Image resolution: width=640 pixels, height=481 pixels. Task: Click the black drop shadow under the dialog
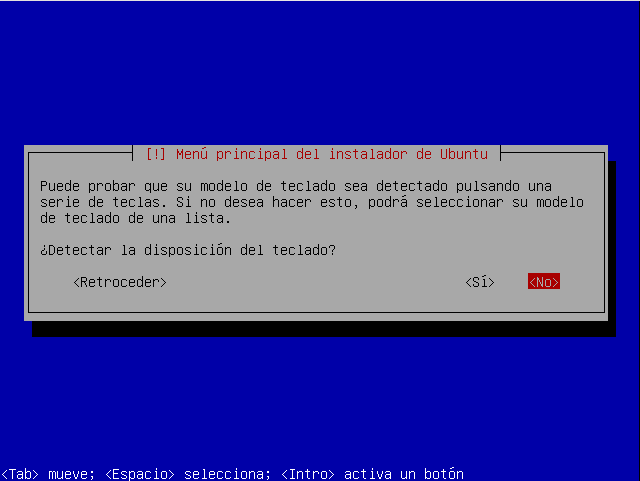324,329
